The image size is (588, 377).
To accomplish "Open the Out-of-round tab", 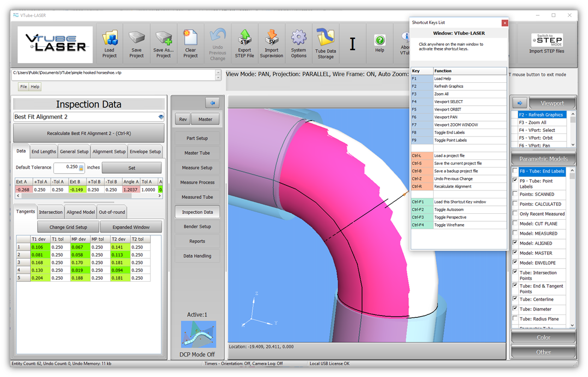I will (112, 212).
